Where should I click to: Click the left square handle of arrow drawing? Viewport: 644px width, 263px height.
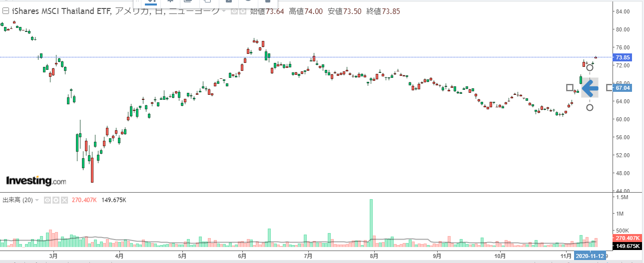[570, 87]
